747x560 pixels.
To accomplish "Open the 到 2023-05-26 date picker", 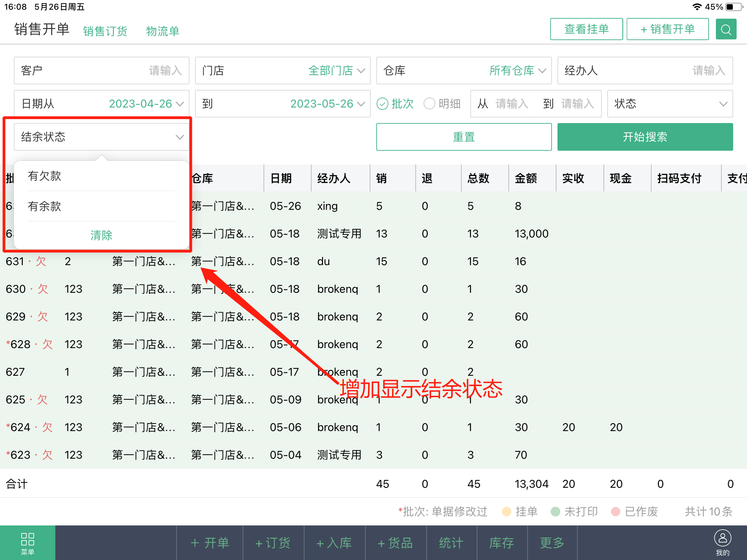I will [283, 104].
